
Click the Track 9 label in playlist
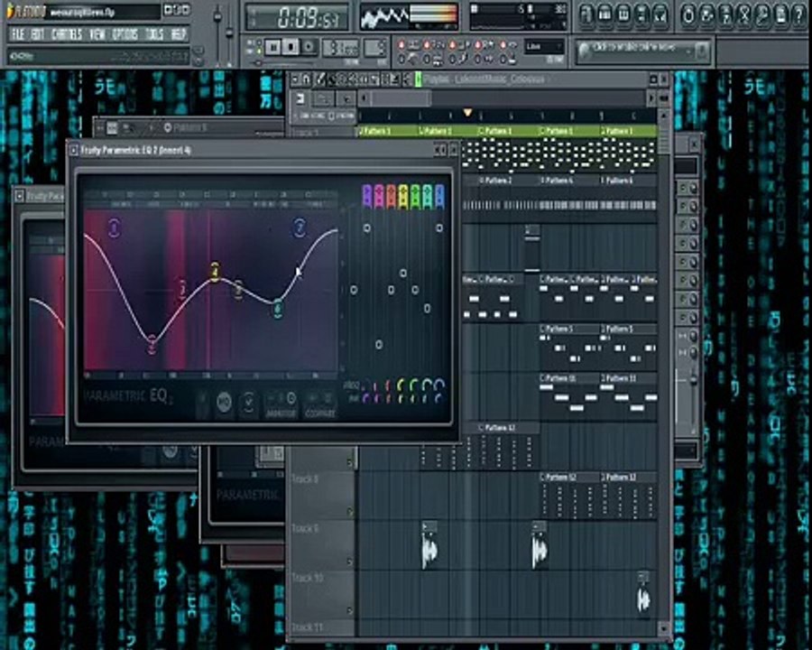coord(305,529)
